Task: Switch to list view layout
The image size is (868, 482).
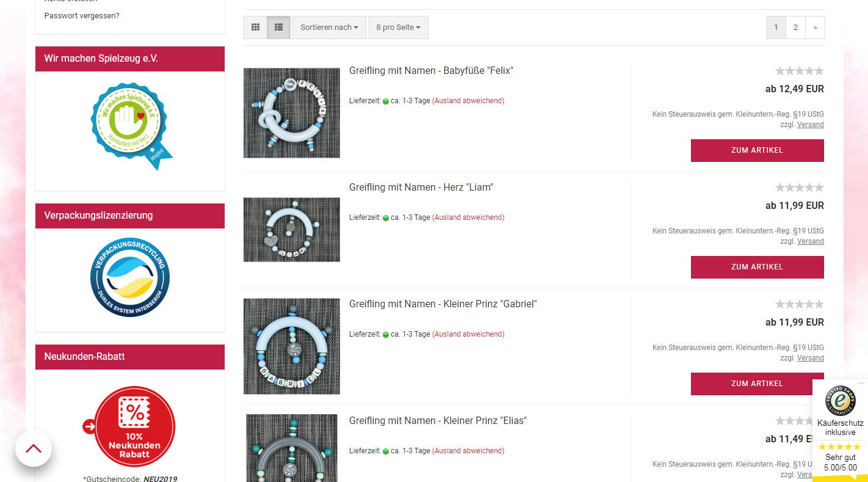Action: point(279,27)
